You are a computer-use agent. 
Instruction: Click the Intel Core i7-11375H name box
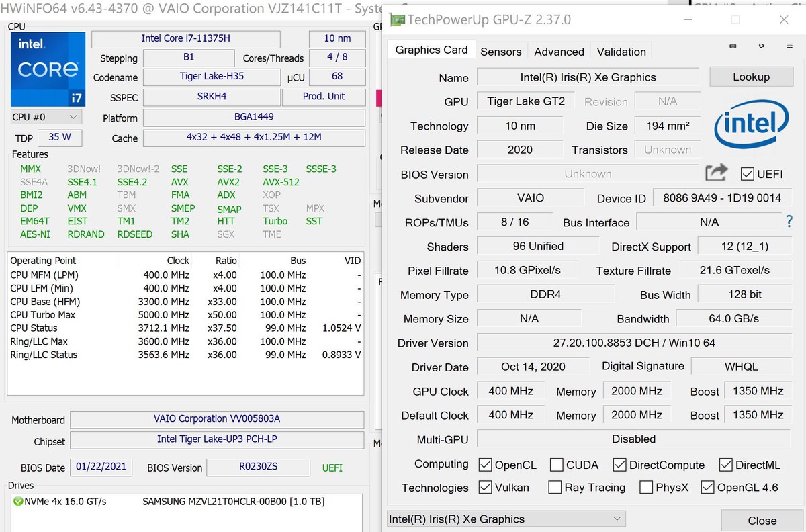pyautogui.click(x=186, y=38)
